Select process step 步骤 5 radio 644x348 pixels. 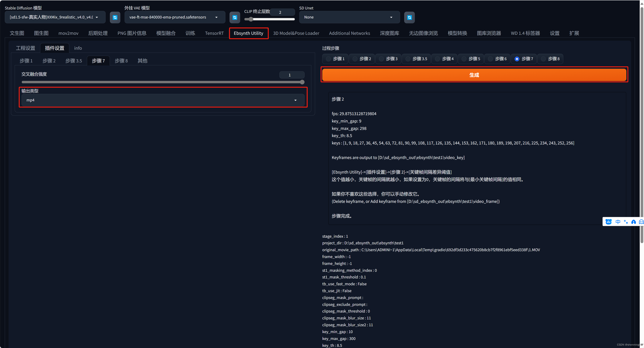(471, 59)
